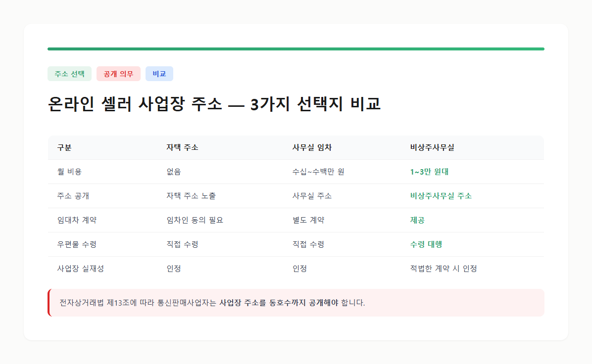Click the 전자상거래법 제13조 notice box
Image resolution: width=592 pixels, height=364 pixels.
(296, 302)
